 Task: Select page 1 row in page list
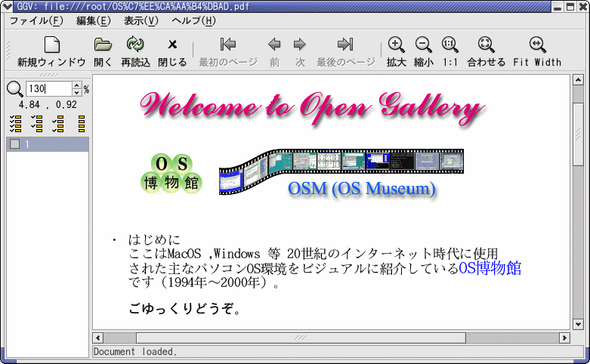pos(48,144)
